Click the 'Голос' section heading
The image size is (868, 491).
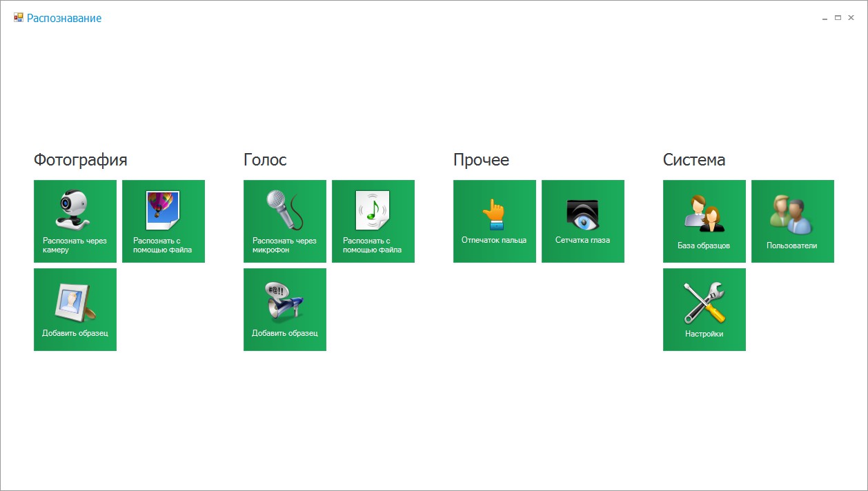(265, 160)
